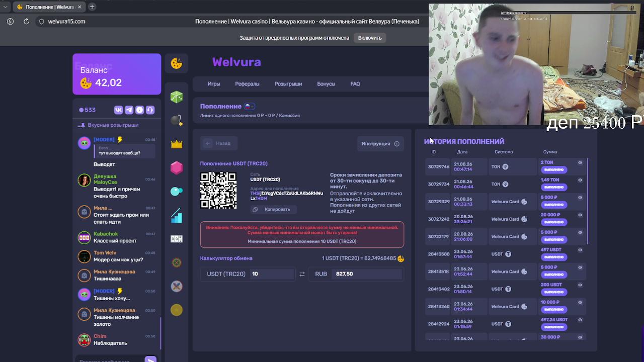This screenshot has height=362, width=644.
Task: Click the Баланс 42,02 card
Action: coord(117,74)
